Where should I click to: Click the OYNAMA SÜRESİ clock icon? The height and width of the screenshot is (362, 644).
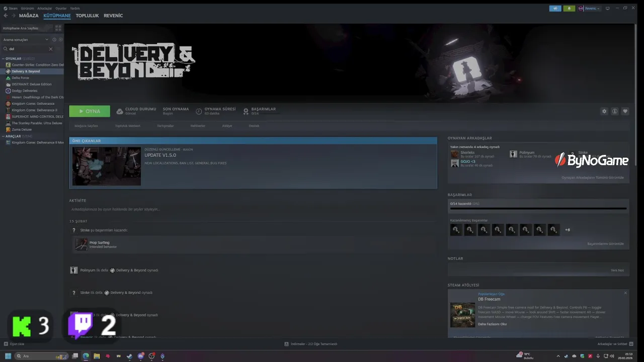(x=199, y=111)
